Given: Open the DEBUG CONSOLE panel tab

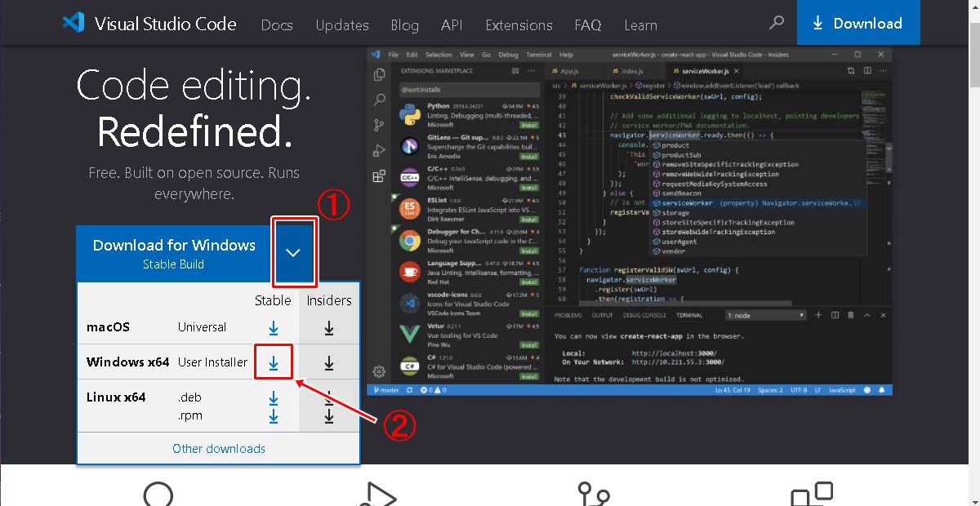Looking at the screenshot, I should [x=644, y=315].
